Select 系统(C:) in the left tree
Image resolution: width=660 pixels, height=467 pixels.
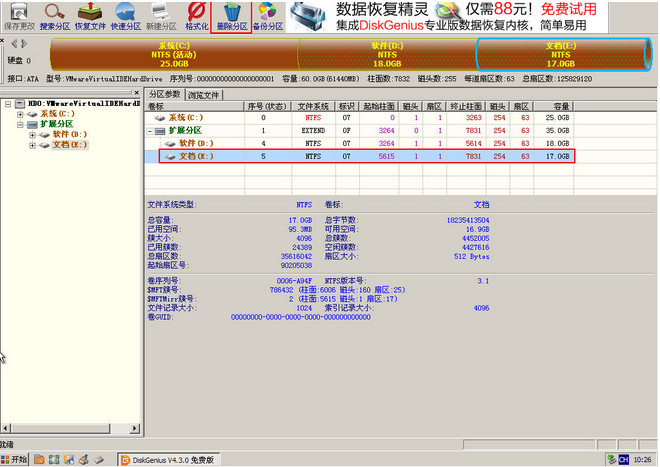point(57,114)
